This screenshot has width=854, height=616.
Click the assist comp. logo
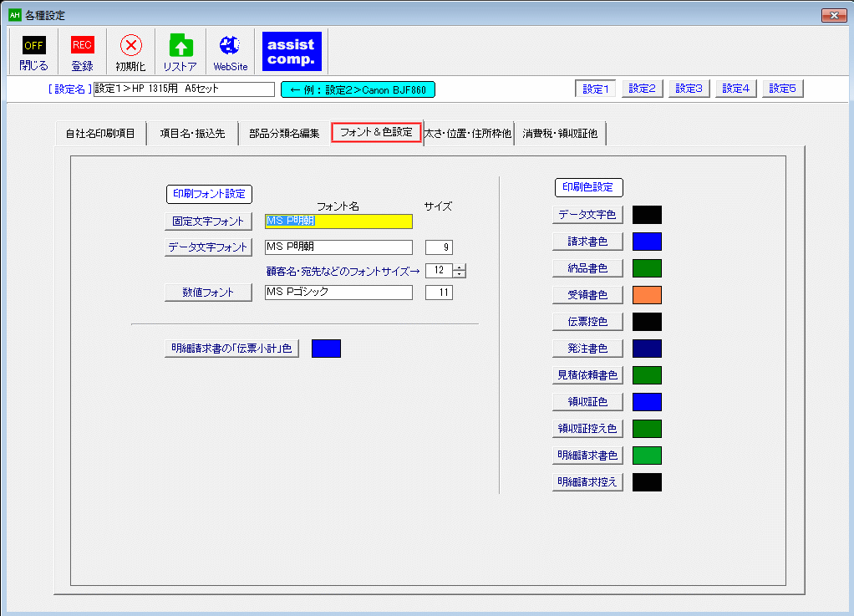(291, 51)
